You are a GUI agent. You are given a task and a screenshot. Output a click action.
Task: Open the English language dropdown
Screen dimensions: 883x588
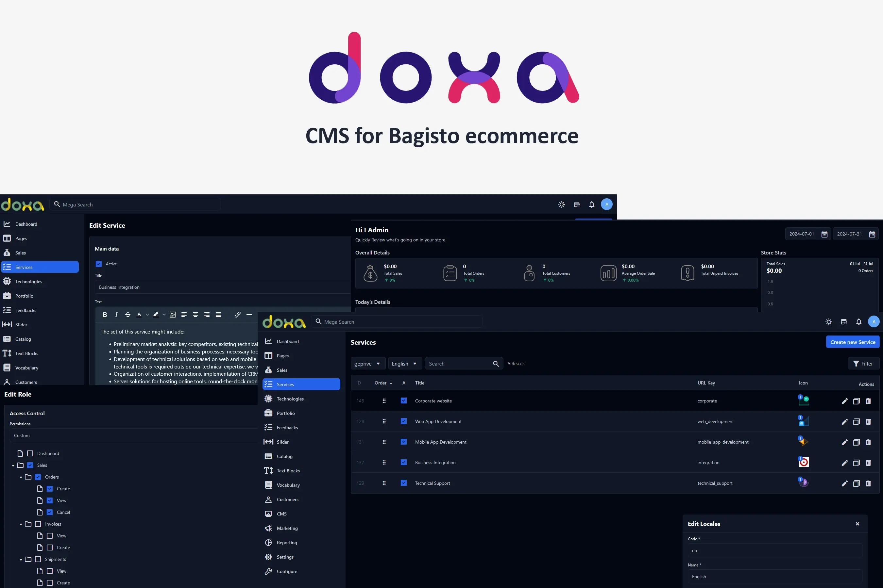(402, 364)
